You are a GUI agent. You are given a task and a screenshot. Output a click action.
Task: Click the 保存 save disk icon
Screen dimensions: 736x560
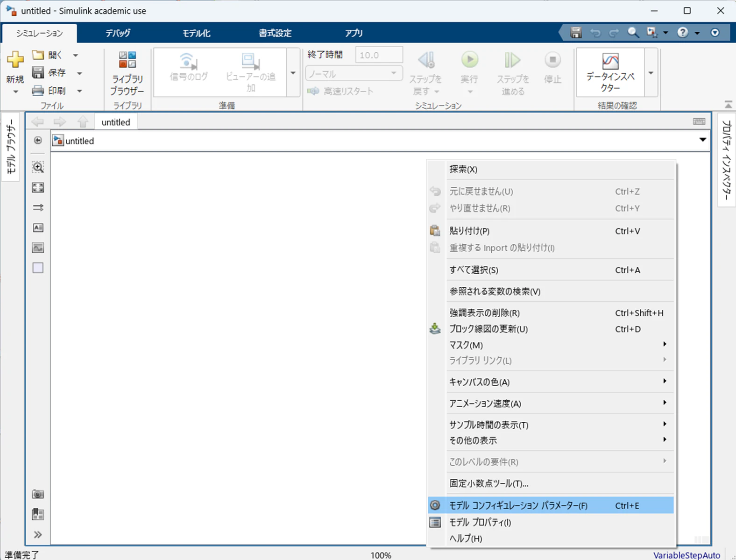38,72
